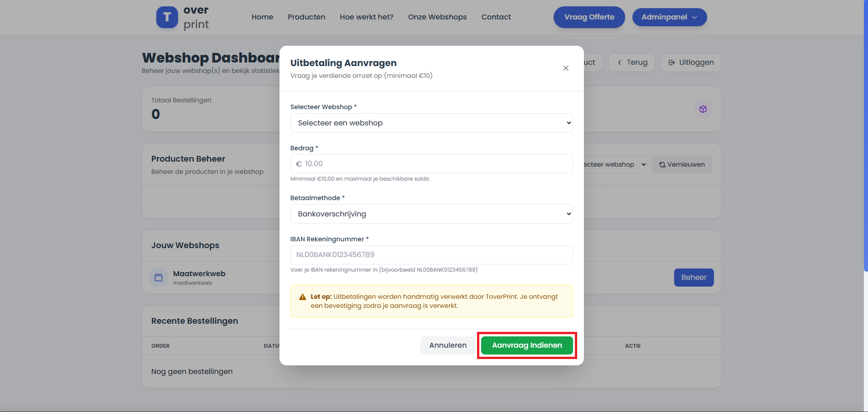868x412 pixels.
Task: Click the Uitloggen logout button
Action: tap(690, 62)
